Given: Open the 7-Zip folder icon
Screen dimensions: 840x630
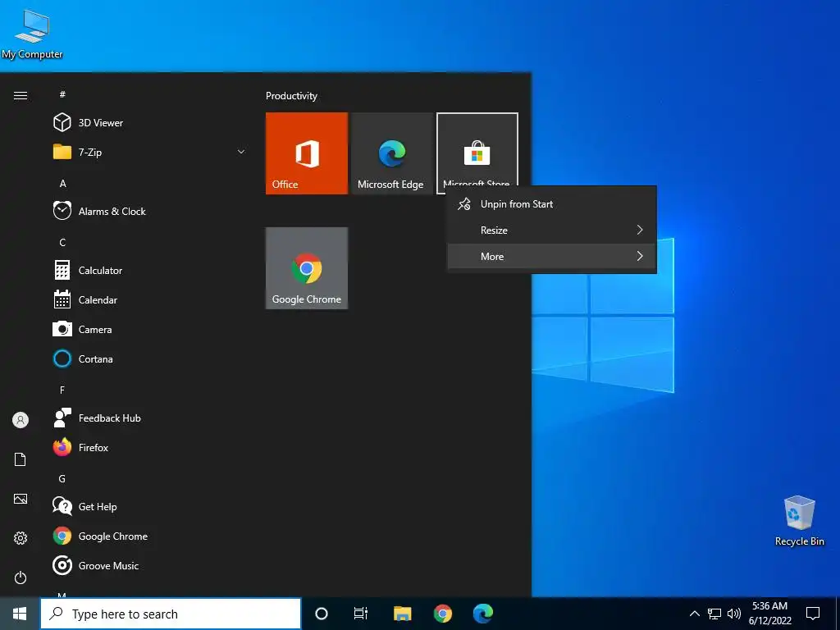Looking at the screenshot, I should point(62,152).
